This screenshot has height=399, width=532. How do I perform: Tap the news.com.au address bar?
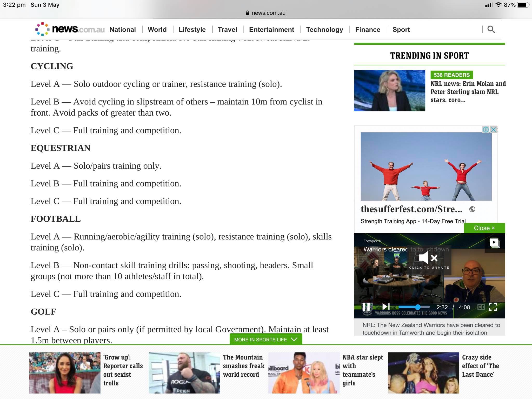(266, 13)
